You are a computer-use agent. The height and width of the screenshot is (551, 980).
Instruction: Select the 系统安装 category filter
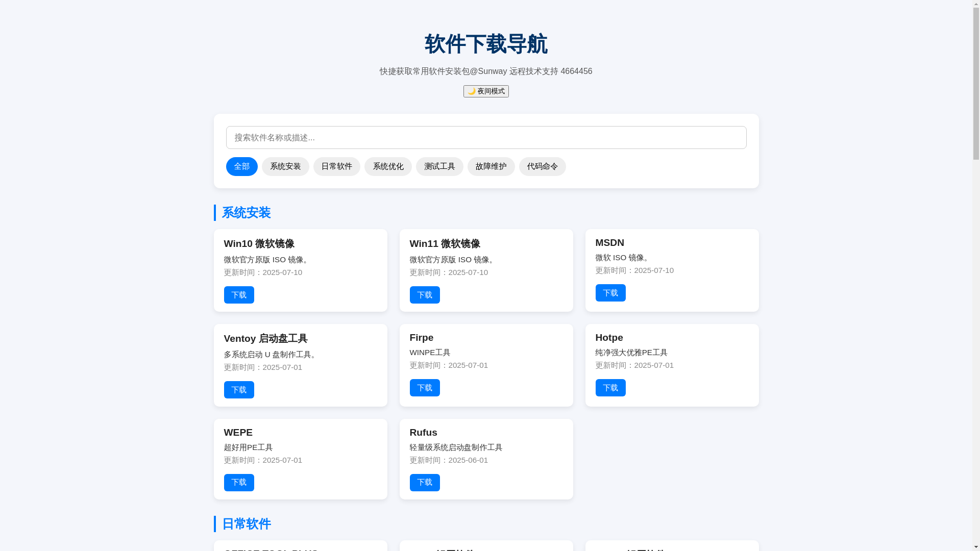click(285, 167)
